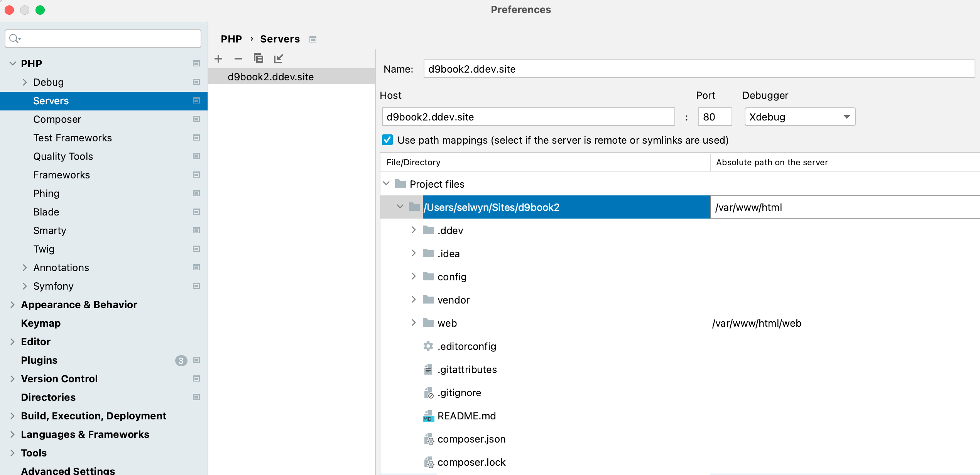Expand the Symfony settings node
This screenshot has width=980, height=475.
click(x=25, y=286)
